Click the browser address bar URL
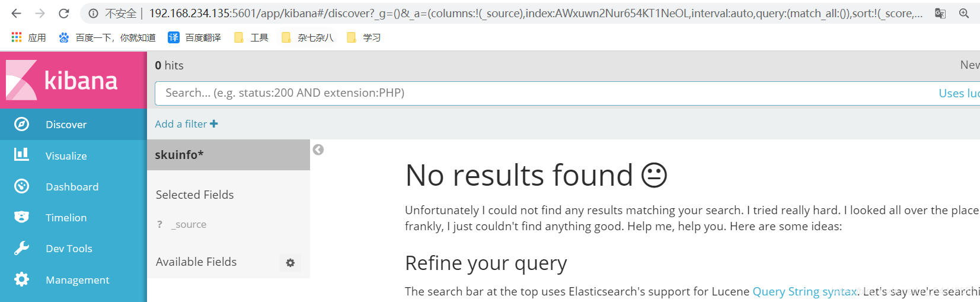Image resolution: width=980 pixels, height=302 pixels. [x=535, y=13]
